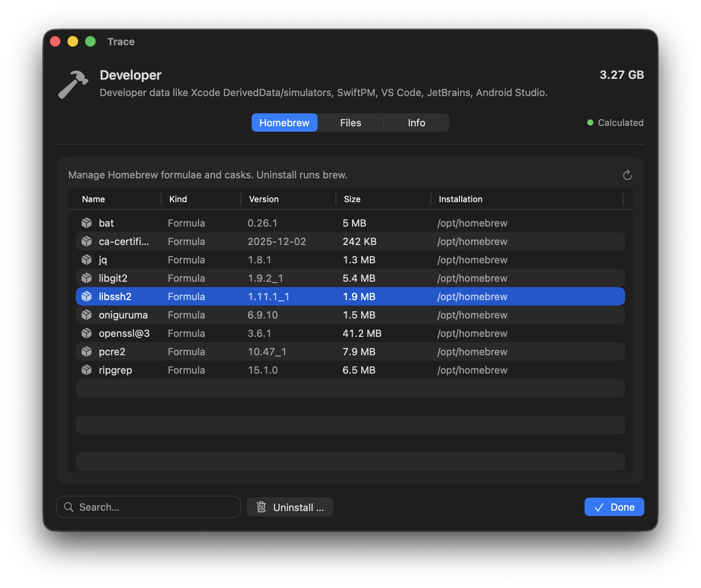
Task: Open the Info tab
Action: pos(416,122)
